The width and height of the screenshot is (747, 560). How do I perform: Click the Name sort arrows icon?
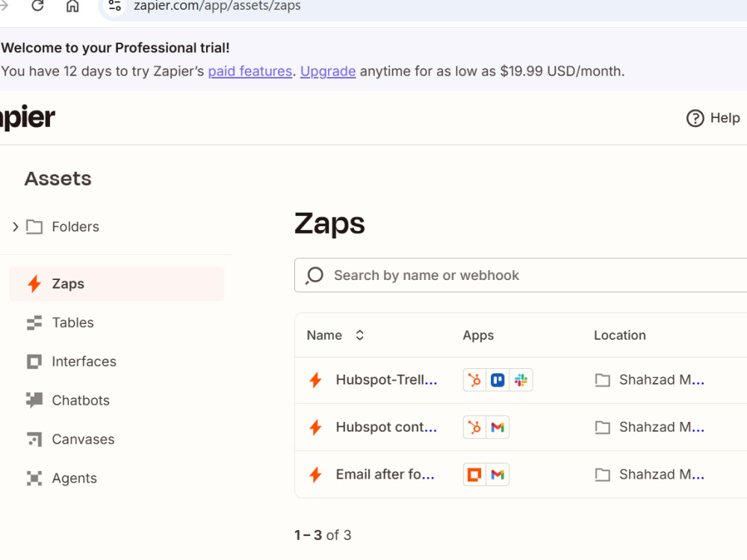tap(360, 335)
